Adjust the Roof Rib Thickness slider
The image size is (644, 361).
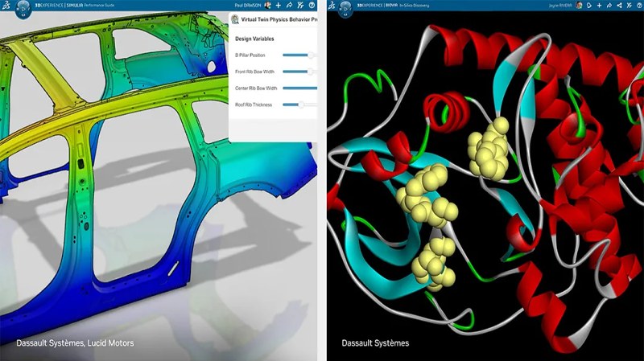pyautogui.click(x=299, y=105)
